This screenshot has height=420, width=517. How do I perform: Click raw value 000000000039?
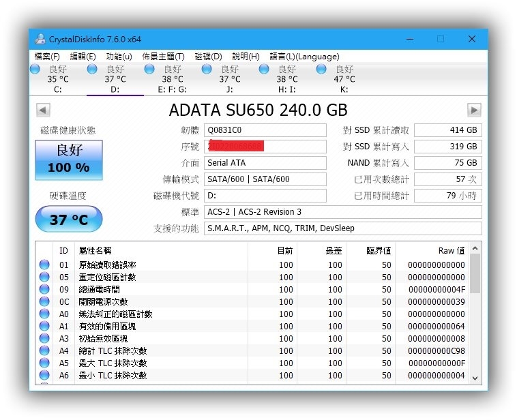click(x=437, y=301)
